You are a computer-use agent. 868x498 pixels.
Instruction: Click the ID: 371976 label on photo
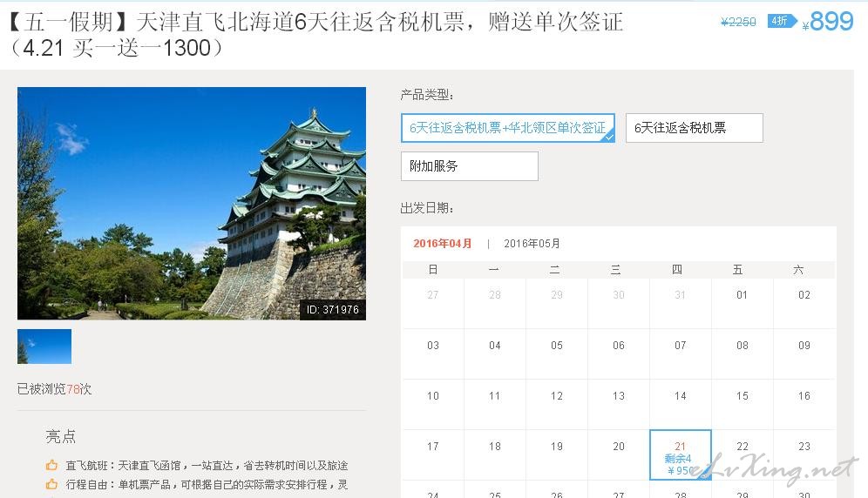(x=333, y=309)
